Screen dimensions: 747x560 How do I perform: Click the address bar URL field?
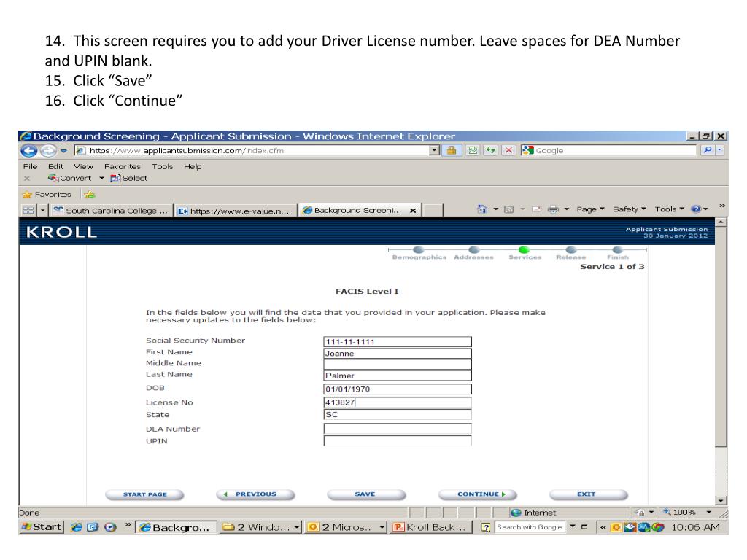(252, 151)
